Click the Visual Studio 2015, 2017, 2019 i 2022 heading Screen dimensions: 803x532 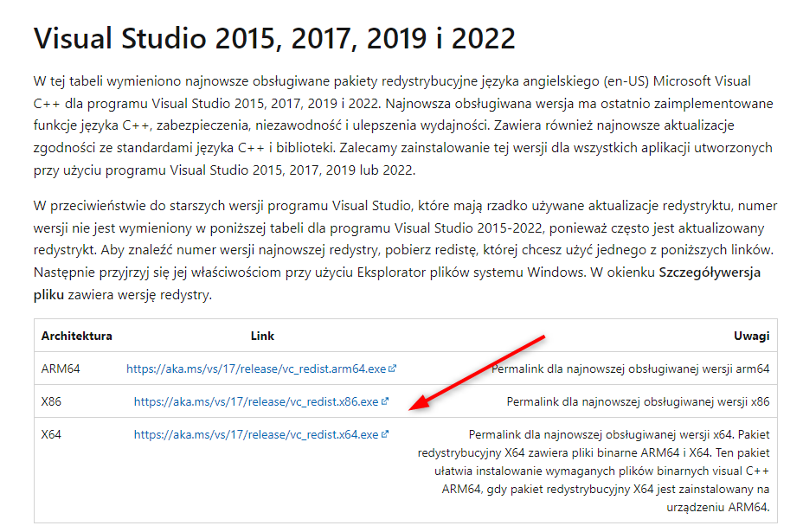pyautogui.click(x=273, y=38)
